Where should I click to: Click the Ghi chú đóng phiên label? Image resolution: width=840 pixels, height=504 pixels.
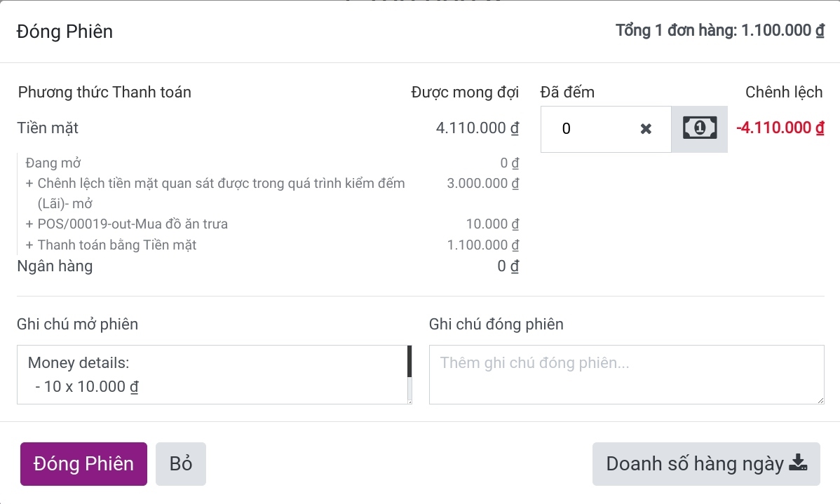point(496,324)
